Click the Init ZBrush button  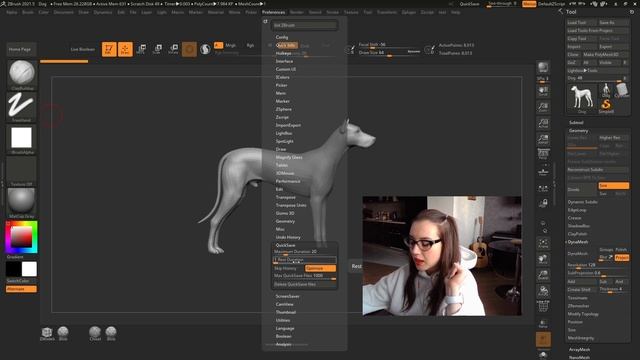point(305,25)
